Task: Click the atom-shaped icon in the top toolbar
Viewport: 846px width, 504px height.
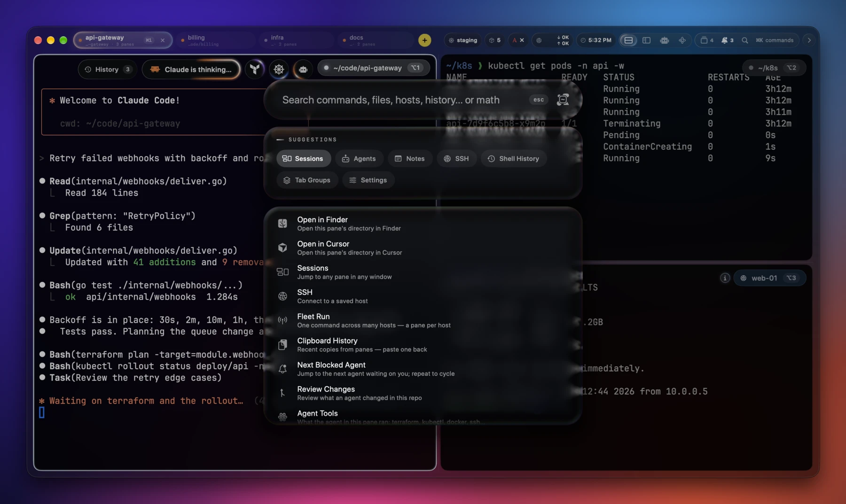Action: point(682,40)
